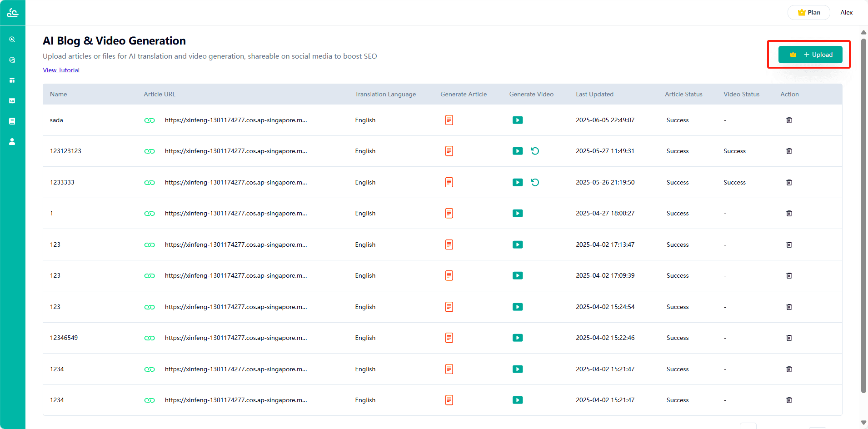The image size is (868, 429).
Task: Open the View Tutorial link
Action: [61, 70]
